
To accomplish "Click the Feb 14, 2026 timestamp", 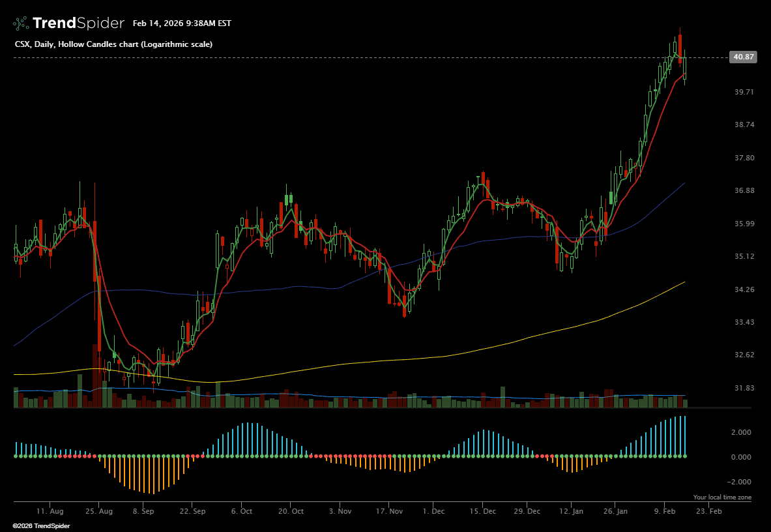I will coord(182,23).
